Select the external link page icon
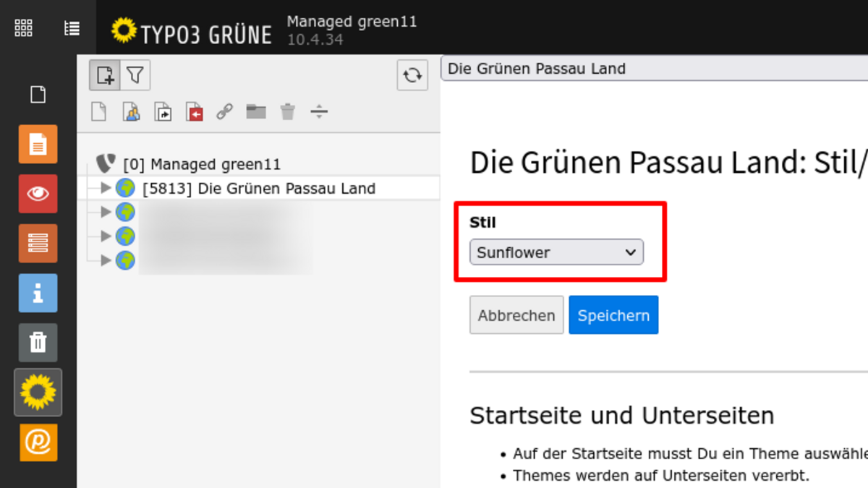 [x=225, y=111]
